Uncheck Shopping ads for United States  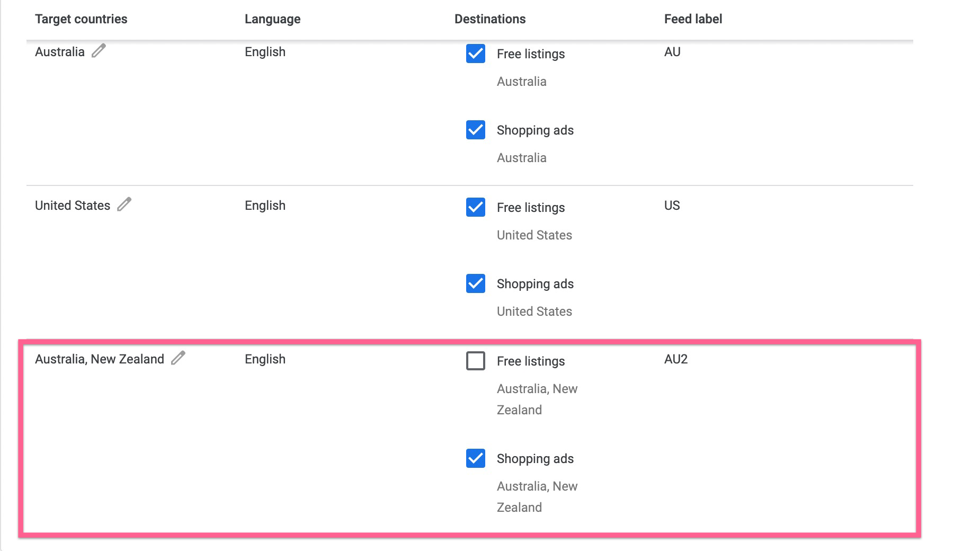(476, 283)
